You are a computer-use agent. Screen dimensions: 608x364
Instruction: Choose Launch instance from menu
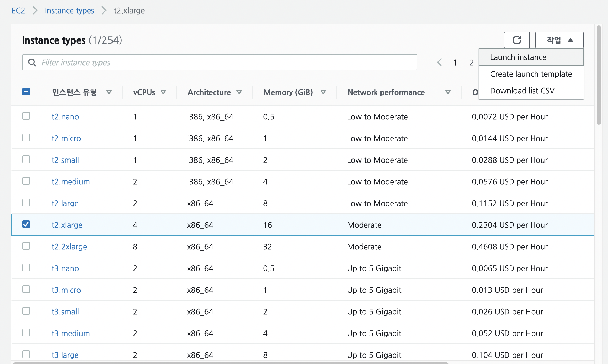pyautogui.click(x=518, y=57)
